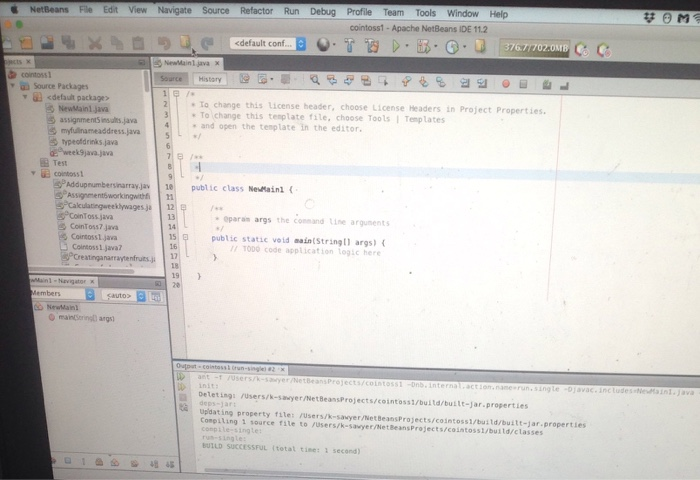Select NewMain1 class in Navigator
Viewport: 700px width, 480px height.
click(x=62, y=307)
